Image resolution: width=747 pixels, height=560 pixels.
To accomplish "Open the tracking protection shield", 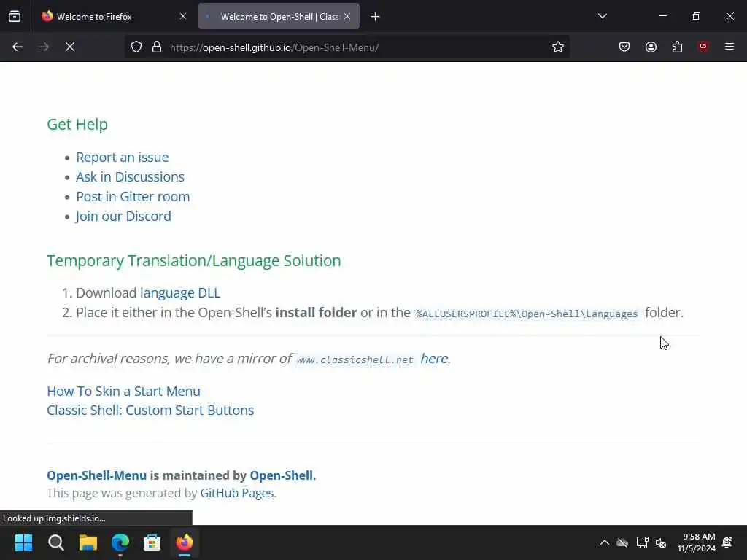I will tap(136, 47).
